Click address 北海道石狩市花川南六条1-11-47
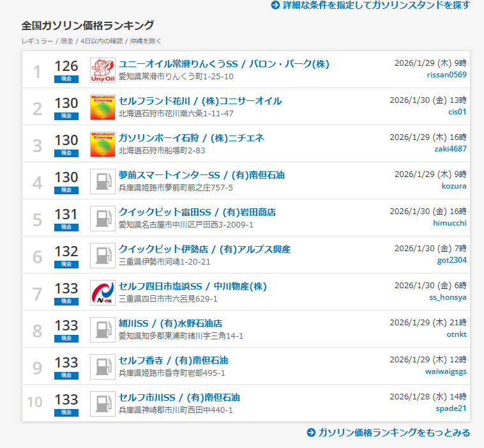 point(176,113)
